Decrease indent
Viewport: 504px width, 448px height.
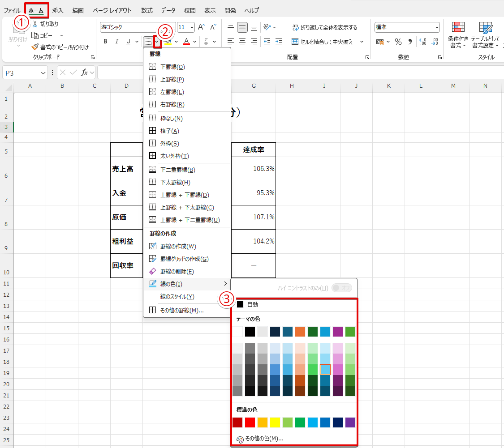[267, 42]
